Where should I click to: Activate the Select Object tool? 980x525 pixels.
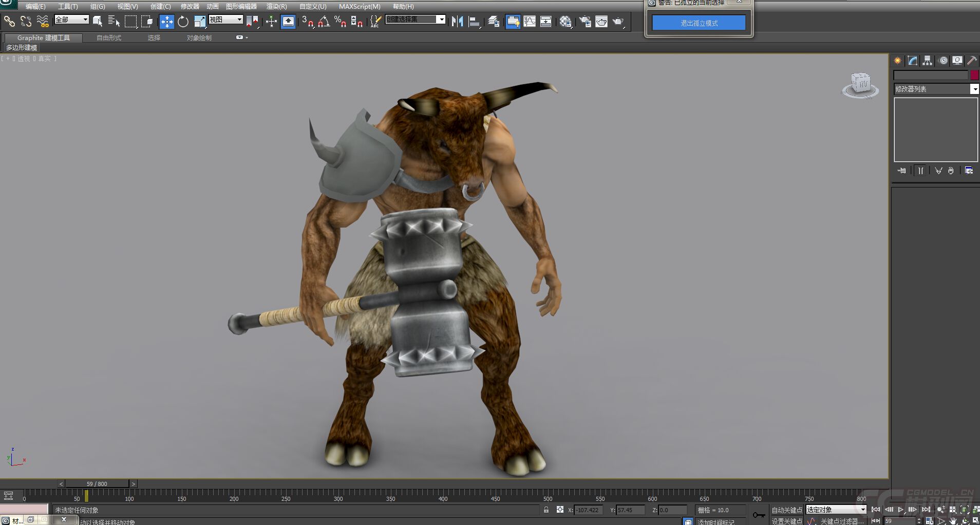pyautogui.click(x=98, y=21)
